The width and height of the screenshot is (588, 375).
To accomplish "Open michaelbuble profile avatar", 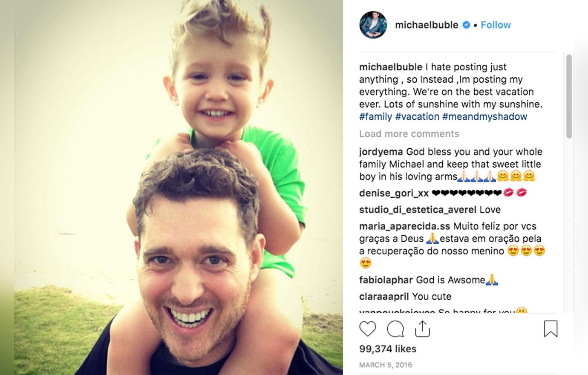I will [x=373, y=25].
